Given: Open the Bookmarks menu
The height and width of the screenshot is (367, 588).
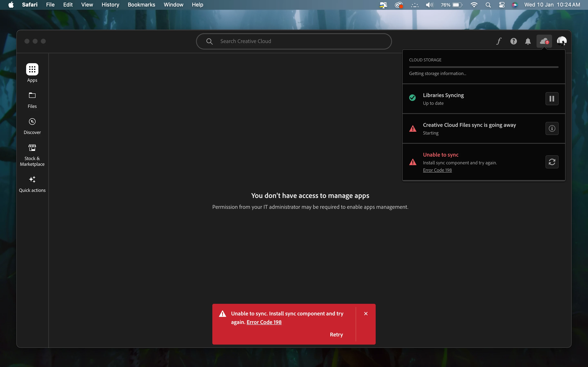Looking at the screenshot, I should 141,5.
